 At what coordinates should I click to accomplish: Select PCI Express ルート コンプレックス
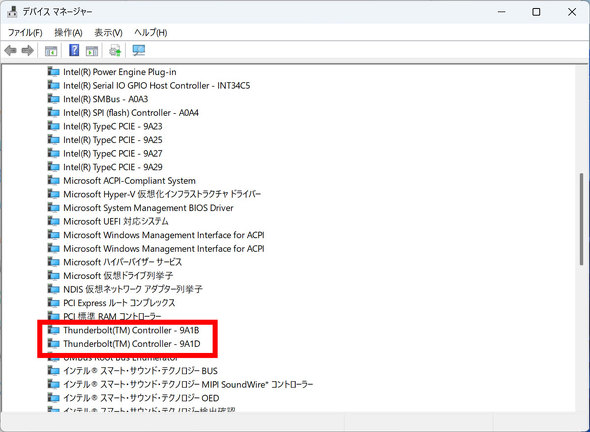(x=119, y=303)
